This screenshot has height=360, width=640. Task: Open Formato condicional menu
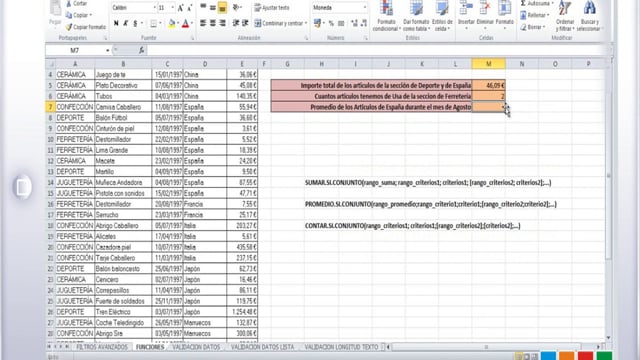pyautogui.click(x=386, y=16)
